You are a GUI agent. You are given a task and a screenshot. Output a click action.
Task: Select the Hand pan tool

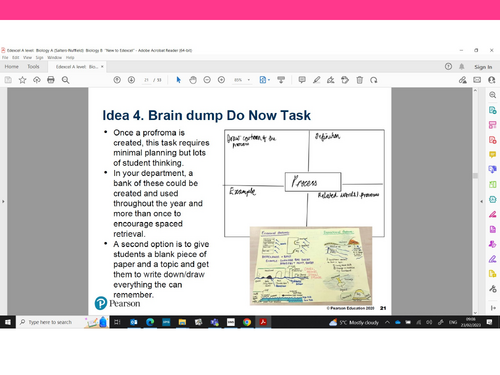(x=193, y=80)
